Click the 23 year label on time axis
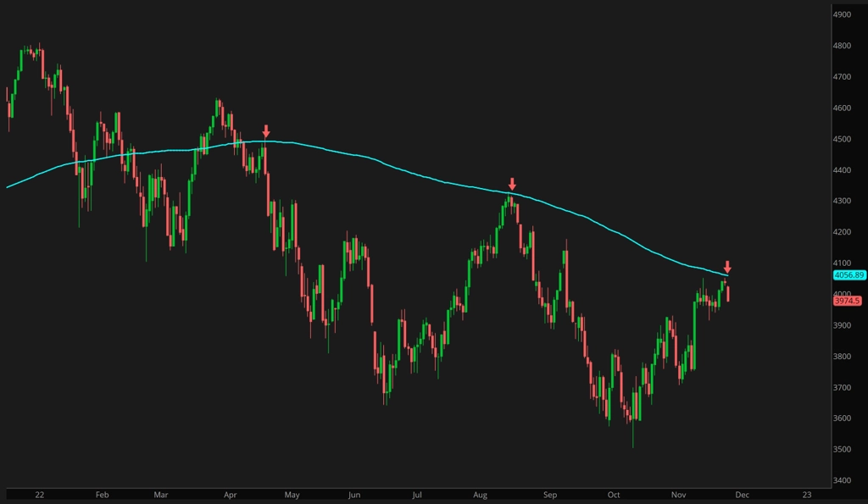 click(x=807, y=495)
